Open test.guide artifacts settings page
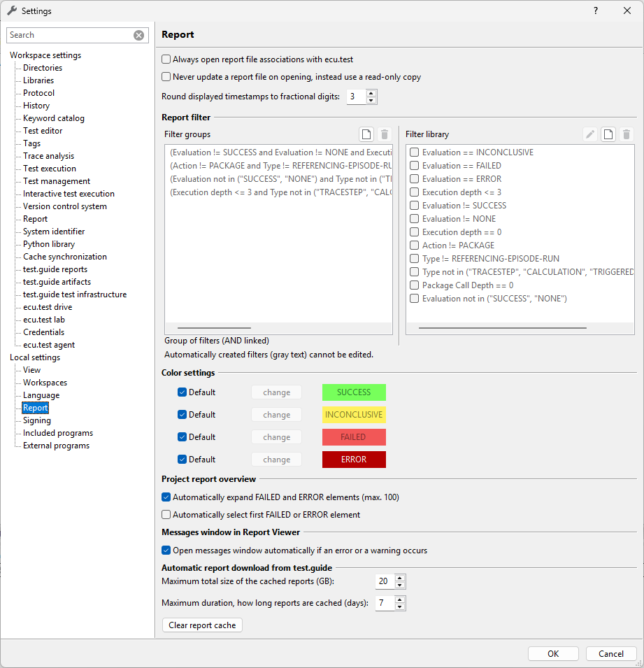Image resolution: width=644 pixels, height=668 pixels. point(57,282)
